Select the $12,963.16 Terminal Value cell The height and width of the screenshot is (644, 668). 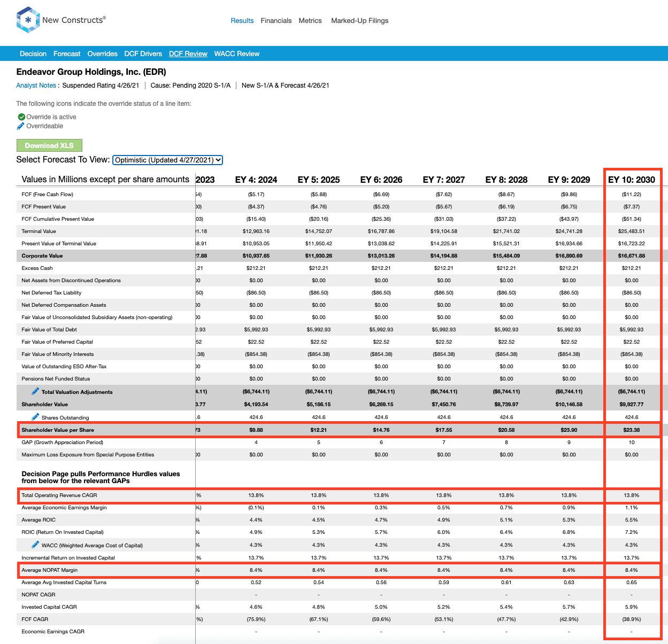click(256, 231)
